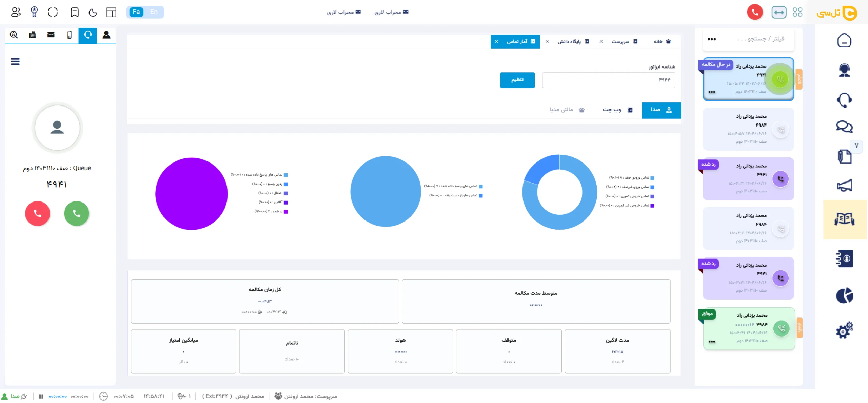
Task: Click the green answer call button
Action: point(77,213)
